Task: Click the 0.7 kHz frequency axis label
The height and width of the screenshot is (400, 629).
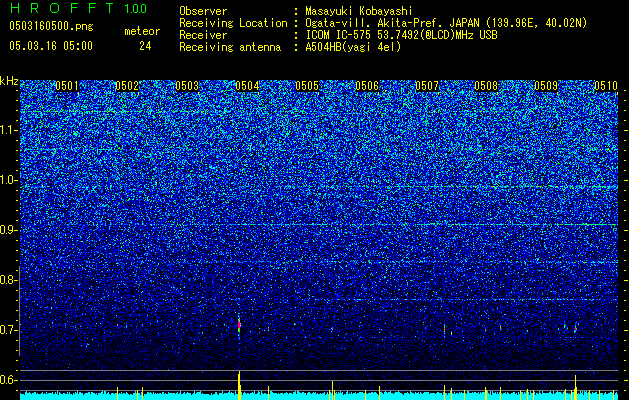Action: pos(9,330)
